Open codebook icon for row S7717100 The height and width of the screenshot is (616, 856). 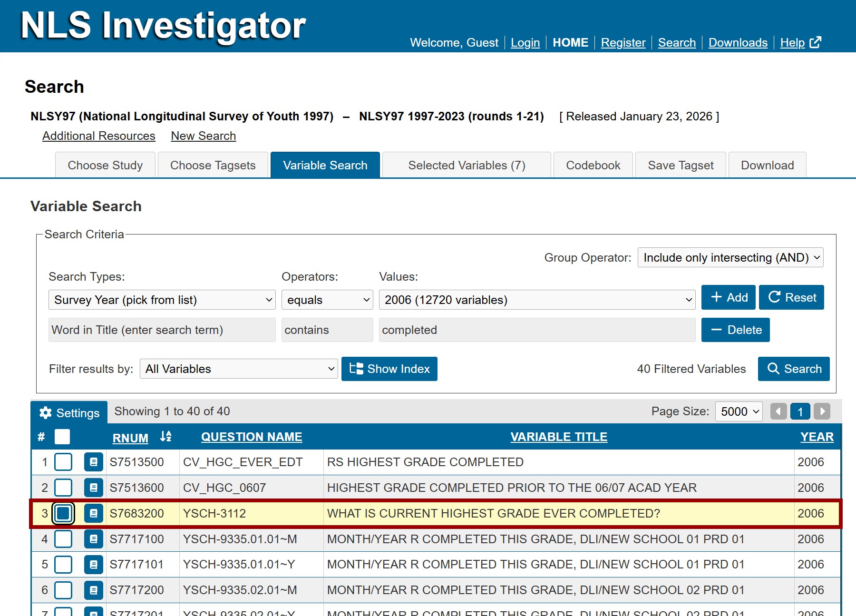click(94, 539)
